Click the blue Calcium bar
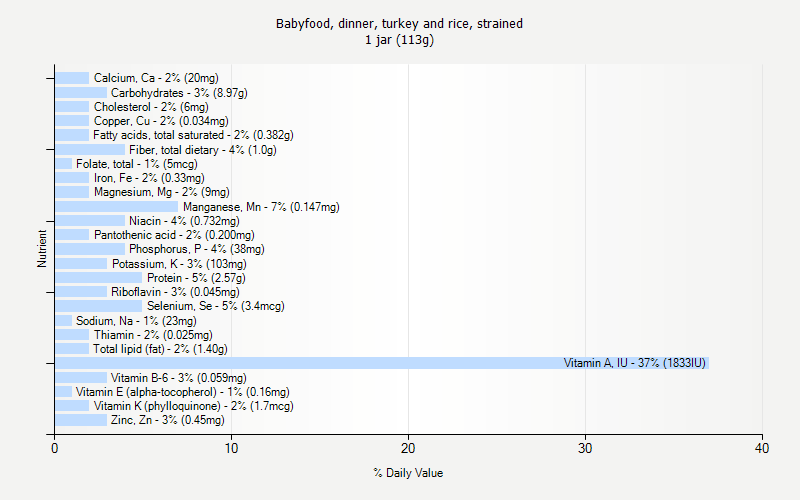 (72, 78)
